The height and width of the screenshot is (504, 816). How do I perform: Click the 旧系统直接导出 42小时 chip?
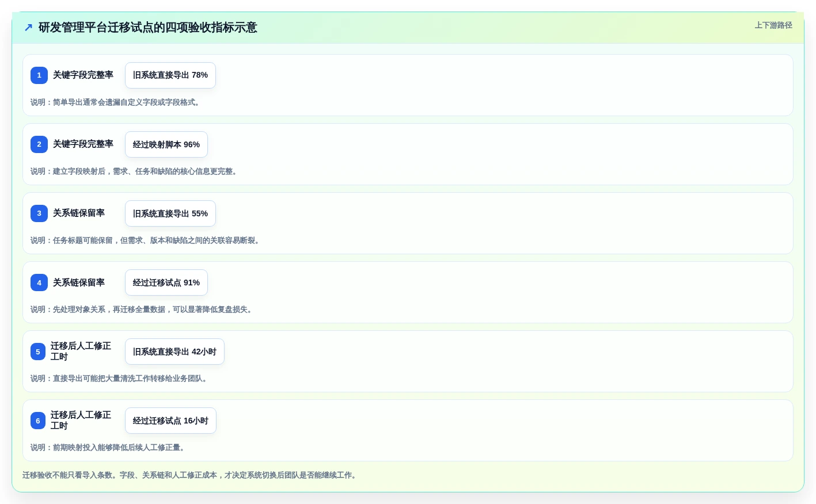point(174,352)
